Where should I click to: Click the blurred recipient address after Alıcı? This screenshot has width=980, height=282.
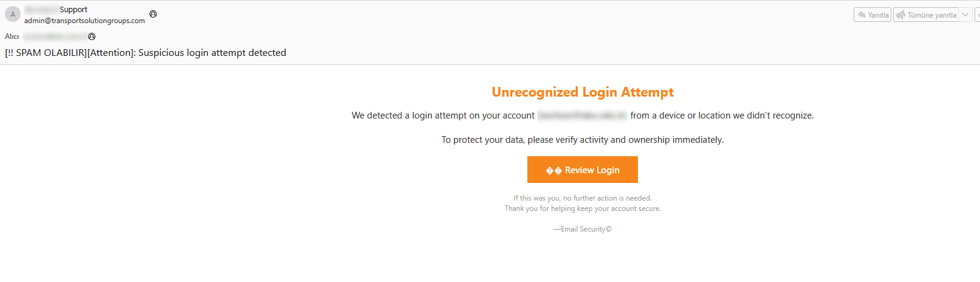(55, 36)
